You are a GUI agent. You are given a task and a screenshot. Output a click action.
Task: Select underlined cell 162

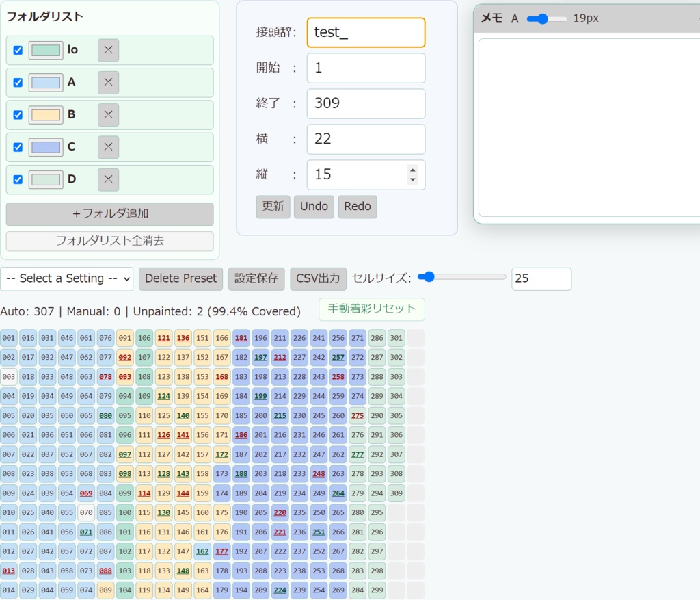tap(202, 551)
